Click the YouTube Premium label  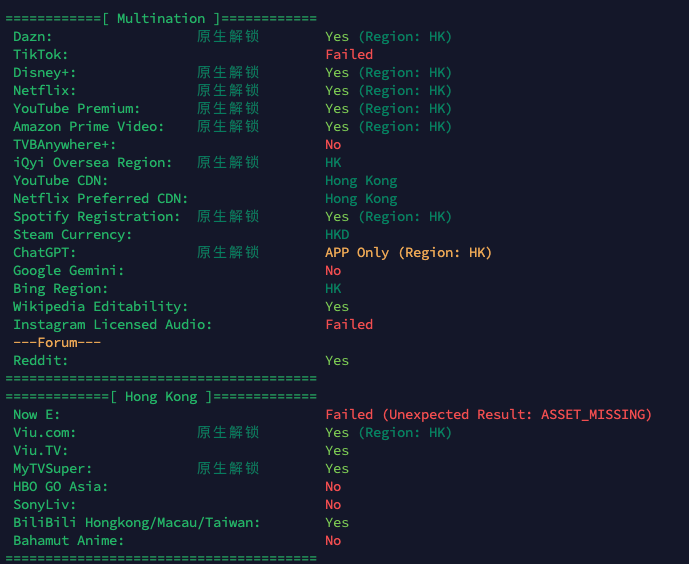tap(77, 108)
